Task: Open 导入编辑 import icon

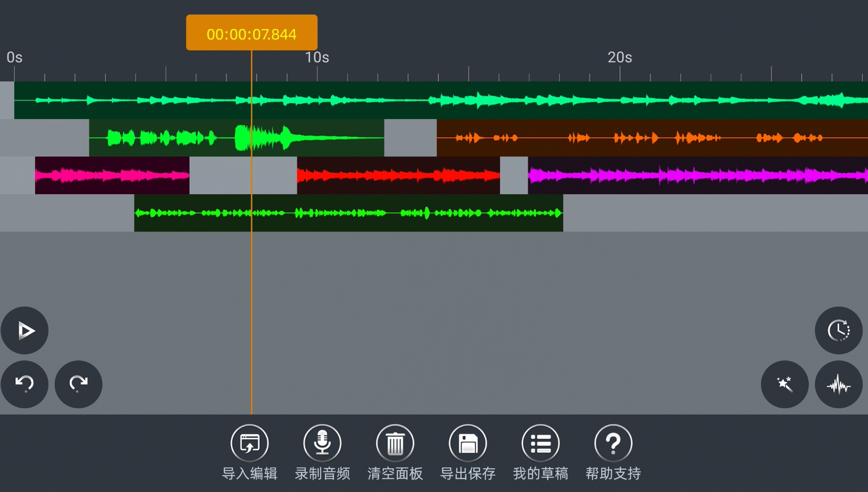Action: [x=249, y=443]
